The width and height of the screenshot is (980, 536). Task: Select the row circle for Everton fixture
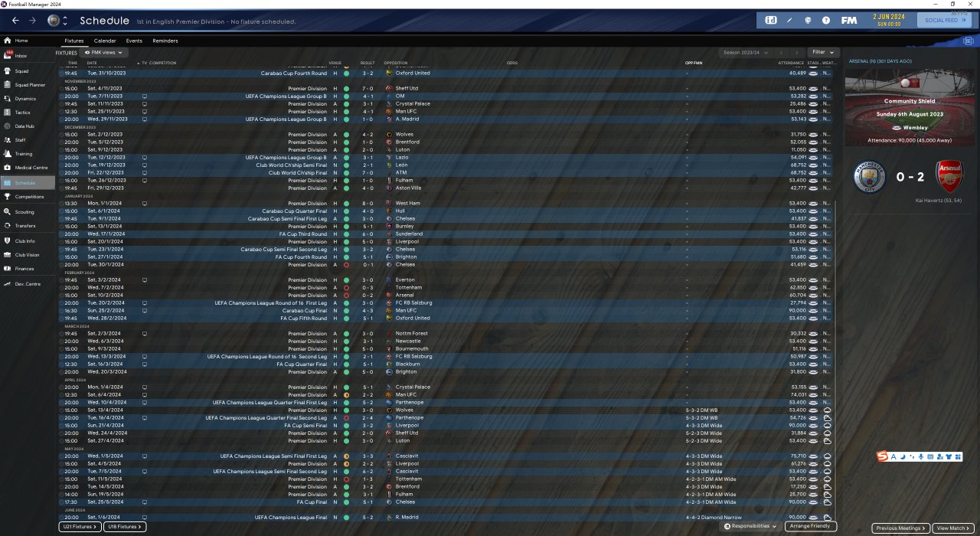(62, 280)
